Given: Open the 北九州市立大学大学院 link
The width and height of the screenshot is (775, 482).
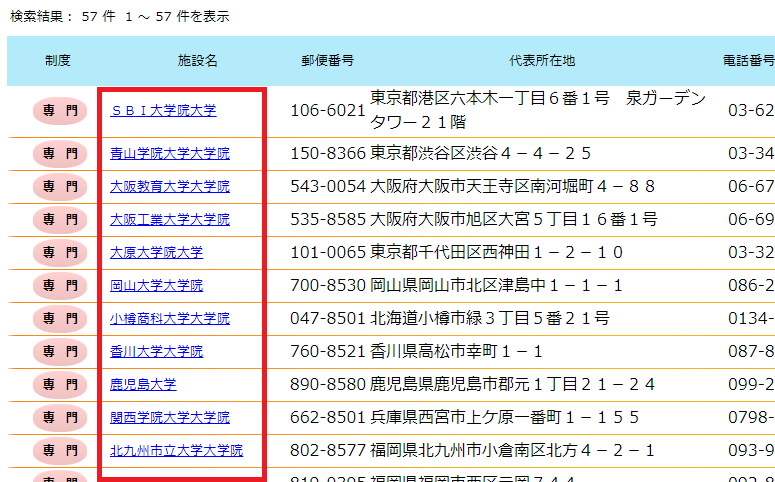Looking at the screenshot, I should 176,450.
